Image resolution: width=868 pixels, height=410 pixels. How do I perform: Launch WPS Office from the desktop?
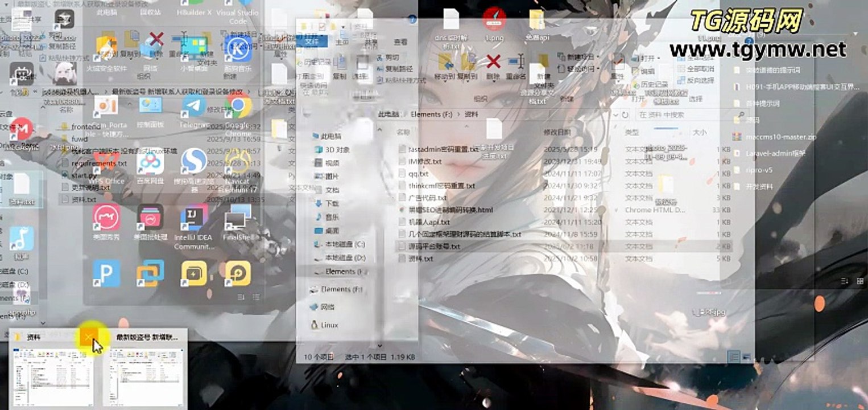(x=106, y=166)
